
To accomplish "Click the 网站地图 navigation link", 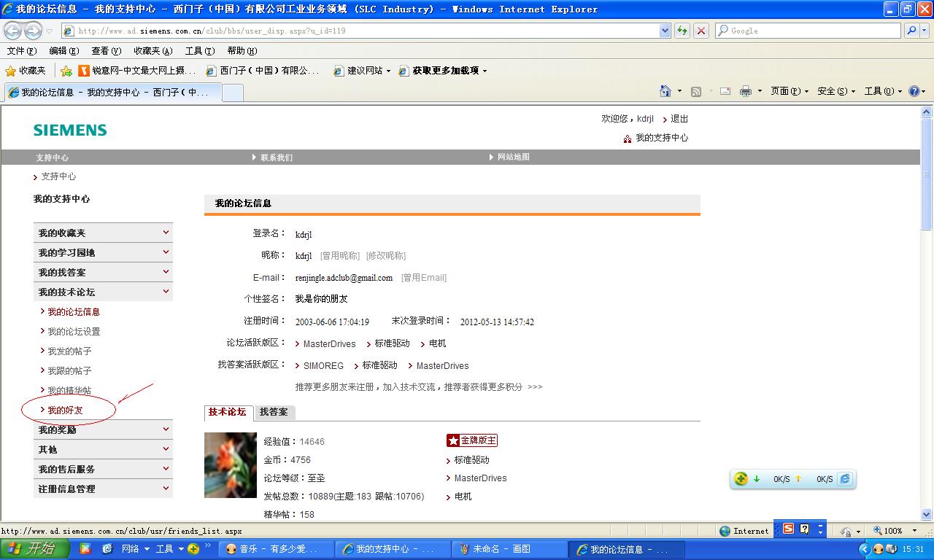I will [514, 157].
